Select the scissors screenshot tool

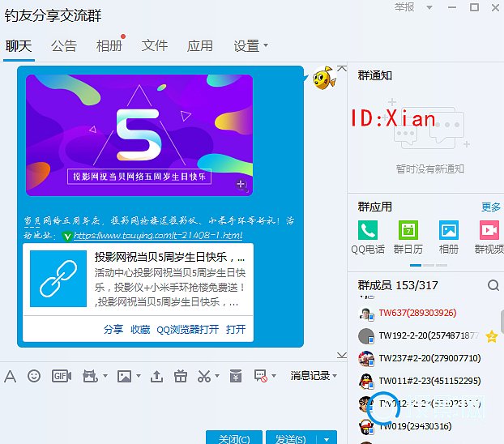tap(204, 376)
